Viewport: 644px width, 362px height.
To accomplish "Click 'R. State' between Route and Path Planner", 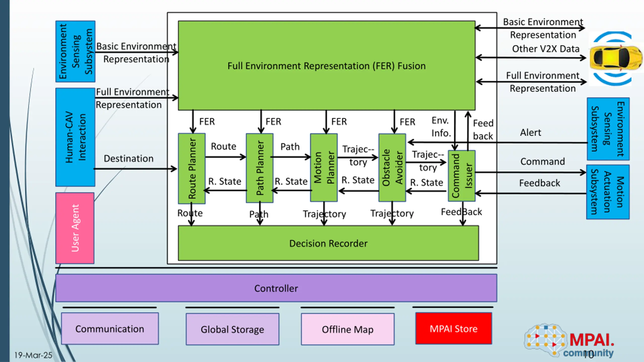I will [225, 181].
